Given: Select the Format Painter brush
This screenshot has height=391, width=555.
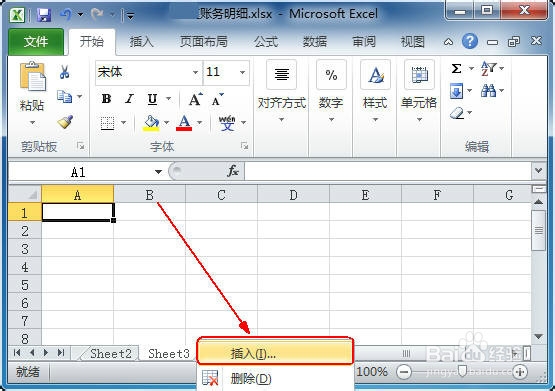Looking at the screenshot, I should pyautogui.click(x=65, y=122).
